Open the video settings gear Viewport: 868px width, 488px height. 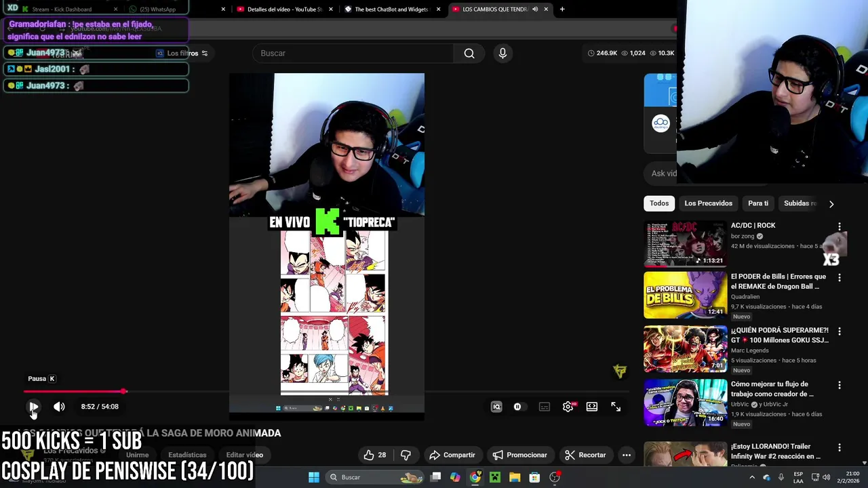point(568,407)
